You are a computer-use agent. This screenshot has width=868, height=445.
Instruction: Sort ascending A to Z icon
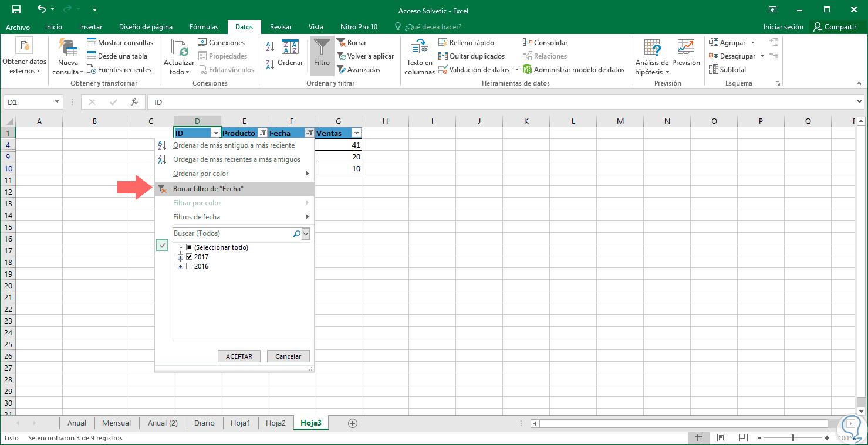[x=270, y=47]
